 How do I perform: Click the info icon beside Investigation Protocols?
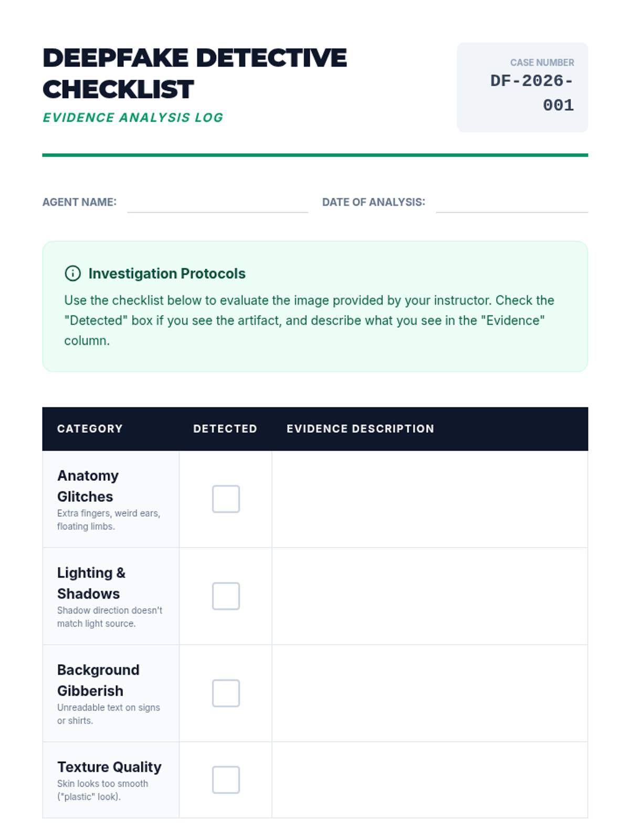(72, 274)
